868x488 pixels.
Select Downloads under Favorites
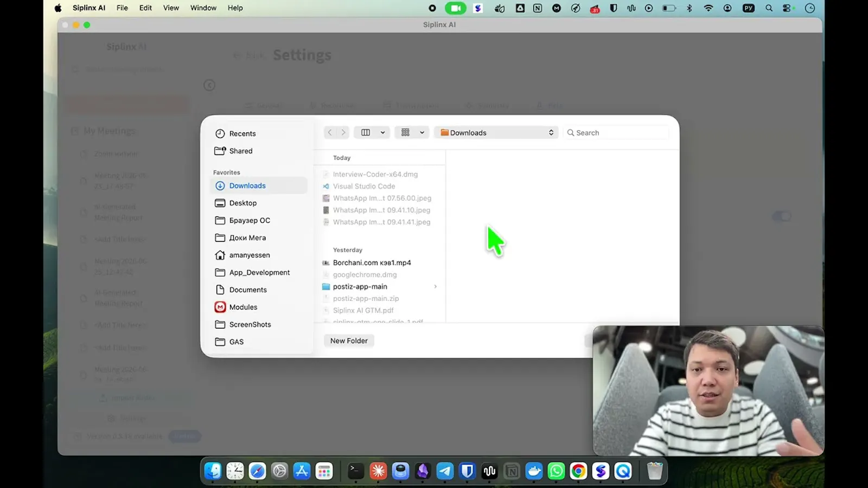pos(258,185)
